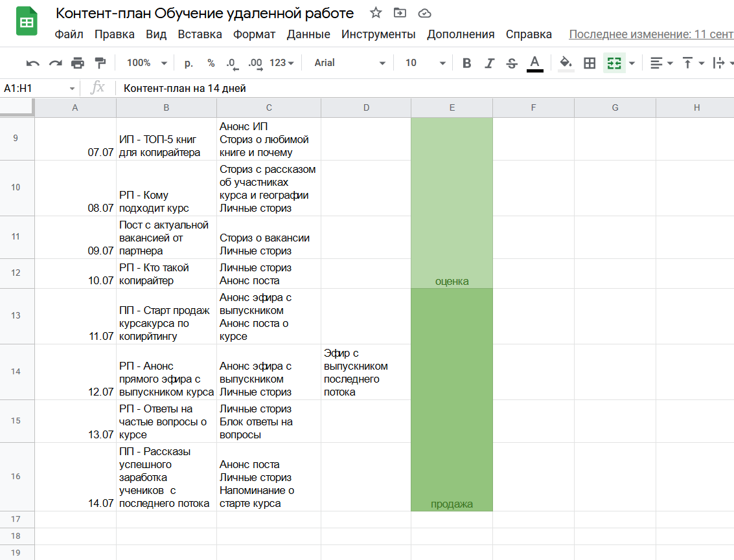
Task: Open the name box dropdown arrow
Action: click(x=72, y=89)
